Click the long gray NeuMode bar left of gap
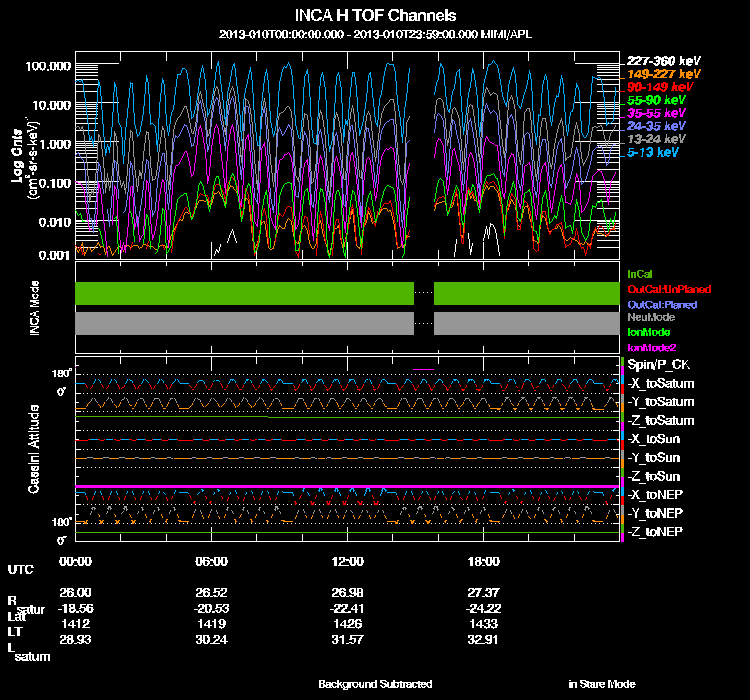 point(244,323)
